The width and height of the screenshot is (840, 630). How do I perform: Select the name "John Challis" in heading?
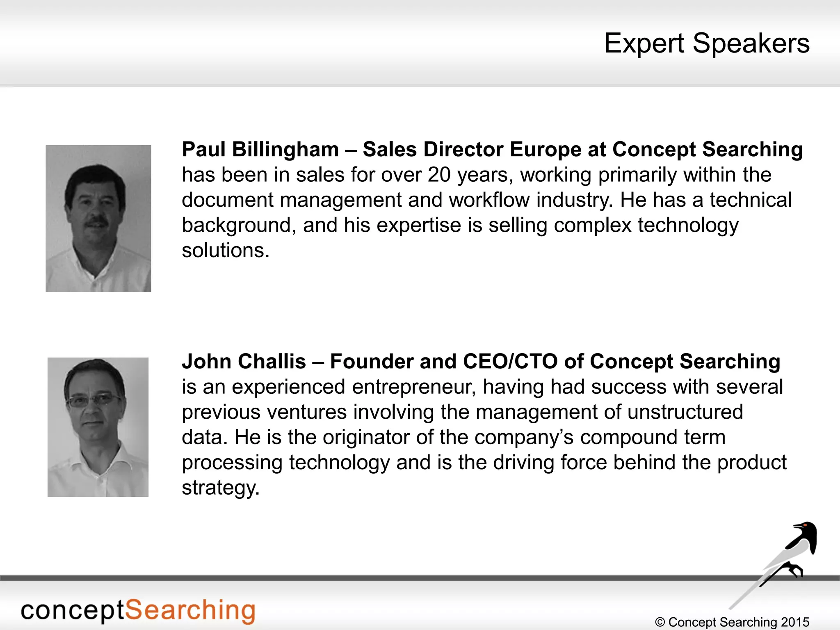pos(244,361)
